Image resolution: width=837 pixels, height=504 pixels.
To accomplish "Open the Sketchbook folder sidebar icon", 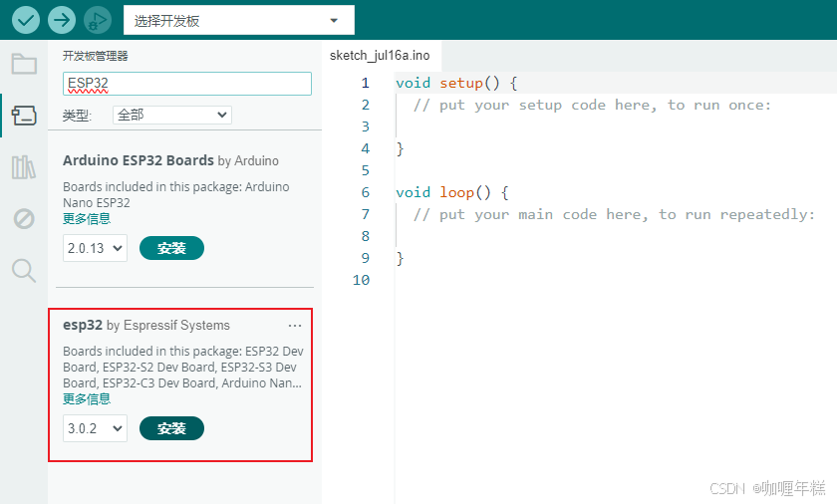I will point(24,64).
